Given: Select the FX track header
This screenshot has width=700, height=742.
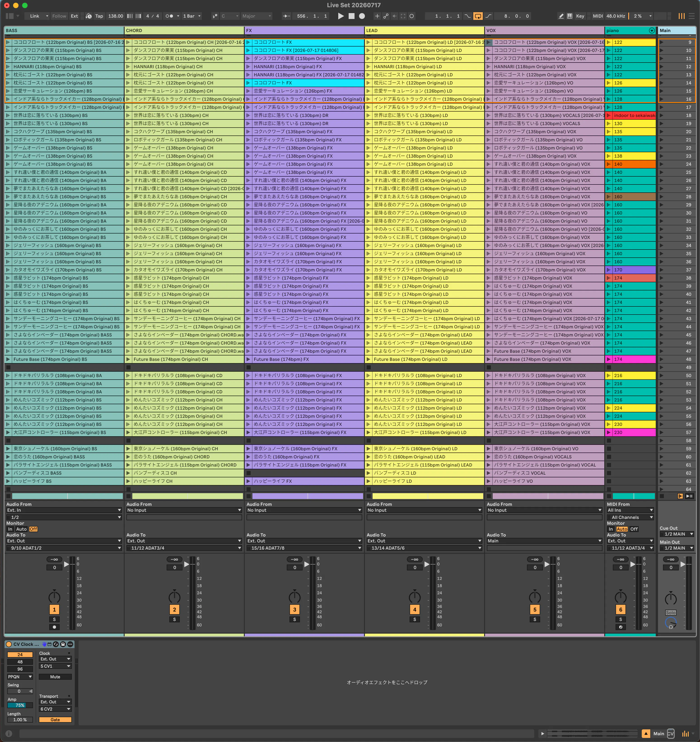Looking at the screenshot, I should (304, 31).
